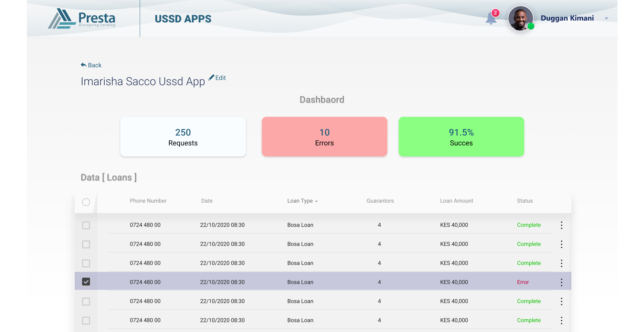Click the Data [ Loans ] section heading
Image resolution: width=644 pixels, height=332 pixels.
pyautogui.click(x=109, y=178)
